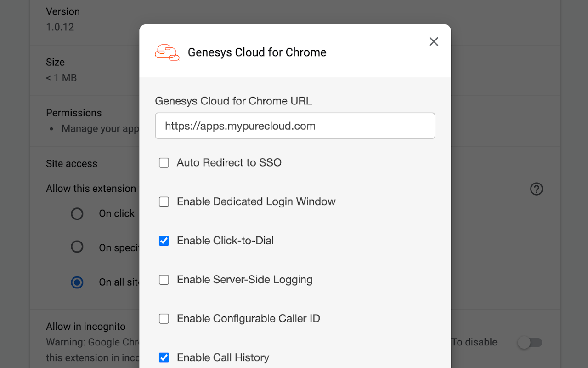Click the Genesys Cloud for Chrome dialog title
This screenshot has height=368, width=588.
coord(257,52)
